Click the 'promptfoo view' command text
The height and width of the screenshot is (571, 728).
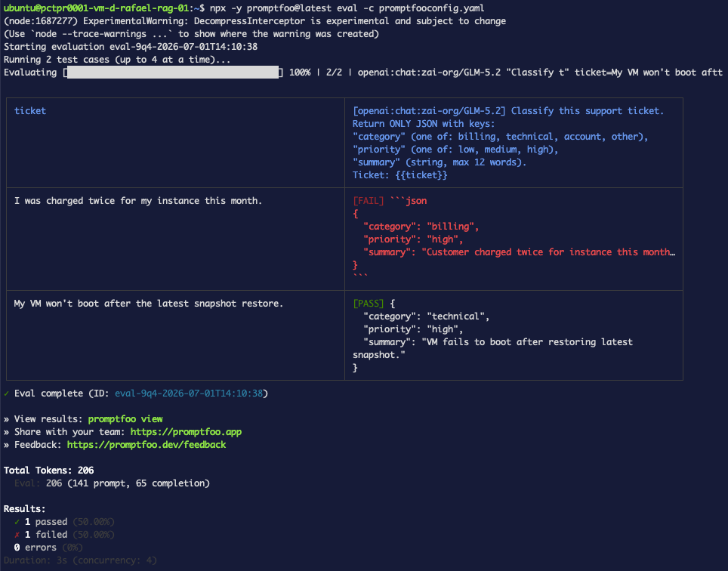tap(125, 418)
